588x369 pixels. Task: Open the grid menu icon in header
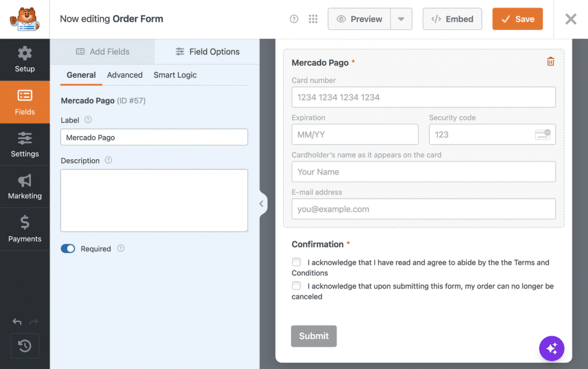coord(313,19)
